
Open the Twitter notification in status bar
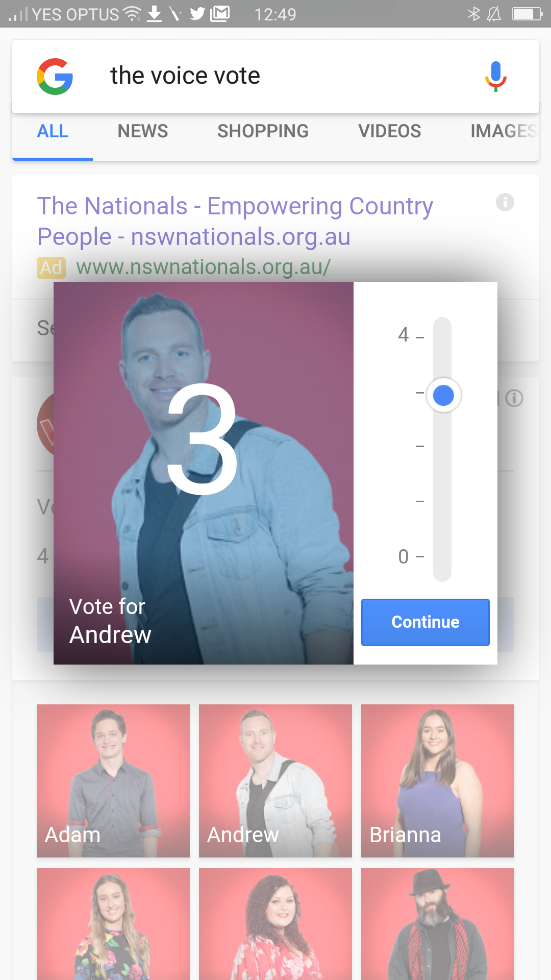[x=197, y=14]
